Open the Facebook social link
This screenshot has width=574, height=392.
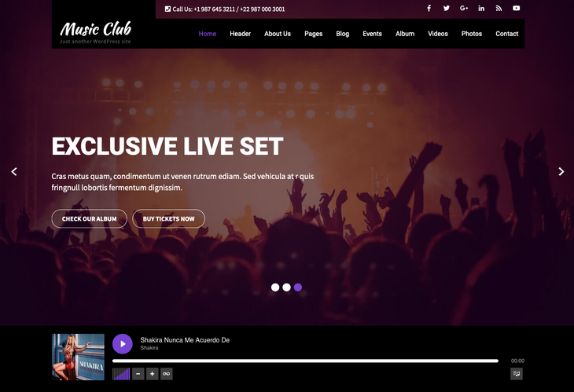pos(429,8)
